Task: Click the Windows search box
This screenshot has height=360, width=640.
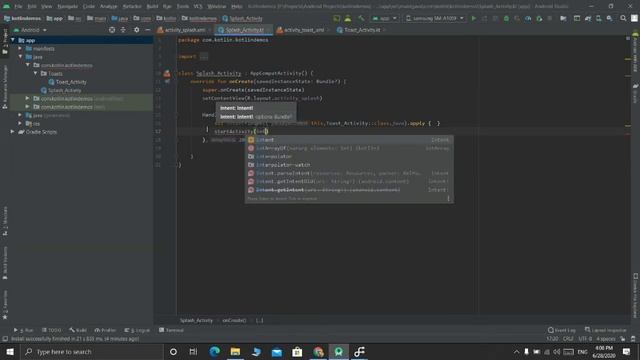Action: tap(91, 351)
